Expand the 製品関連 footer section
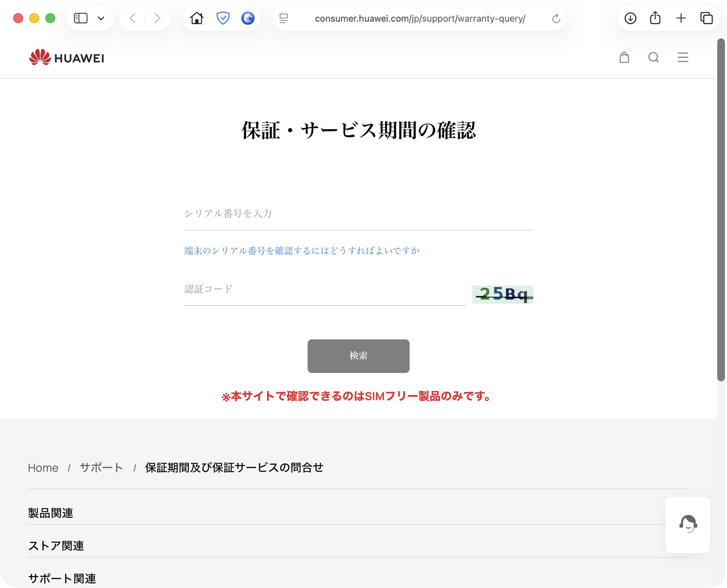This screenshot has width=727, height=588. pos(51,513)
